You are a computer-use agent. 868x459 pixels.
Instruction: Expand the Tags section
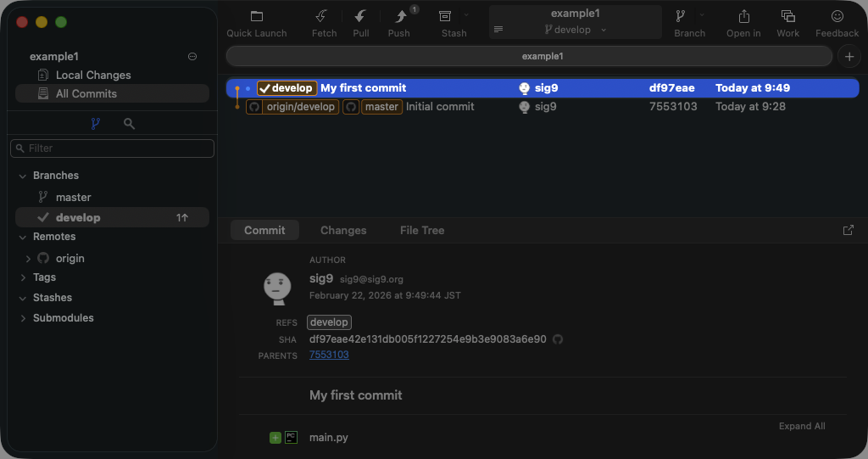pos(23,277)
